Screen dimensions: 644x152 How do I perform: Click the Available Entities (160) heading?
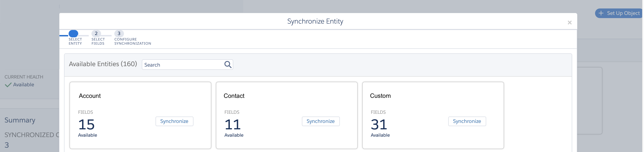[103, 64]
